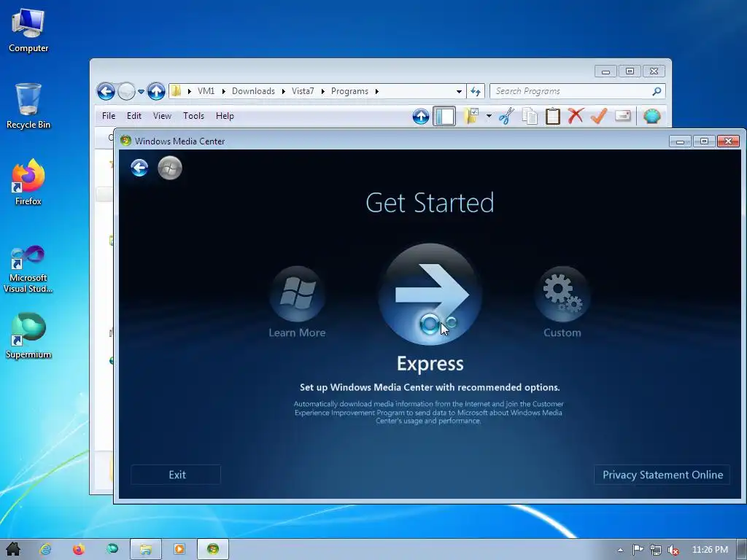The image size is (747, 560).
Task: Close the Windows Media Center window
Action: 729,141
